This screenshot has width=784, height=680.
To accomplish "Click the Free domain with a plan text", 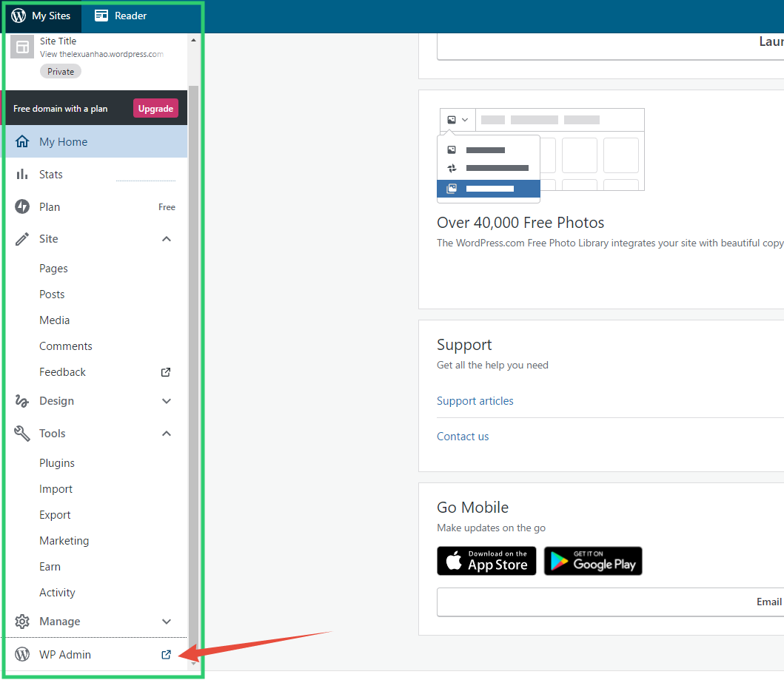I will coord(61,109).
